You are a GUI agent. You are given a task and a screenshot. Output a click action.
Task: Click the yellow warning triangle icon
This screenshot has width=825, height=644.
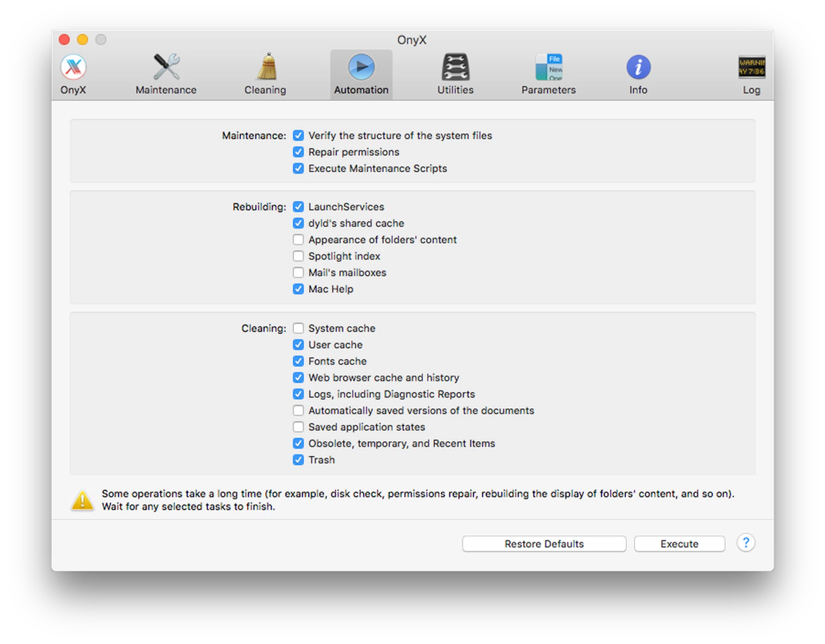click(x=82, y=500)
